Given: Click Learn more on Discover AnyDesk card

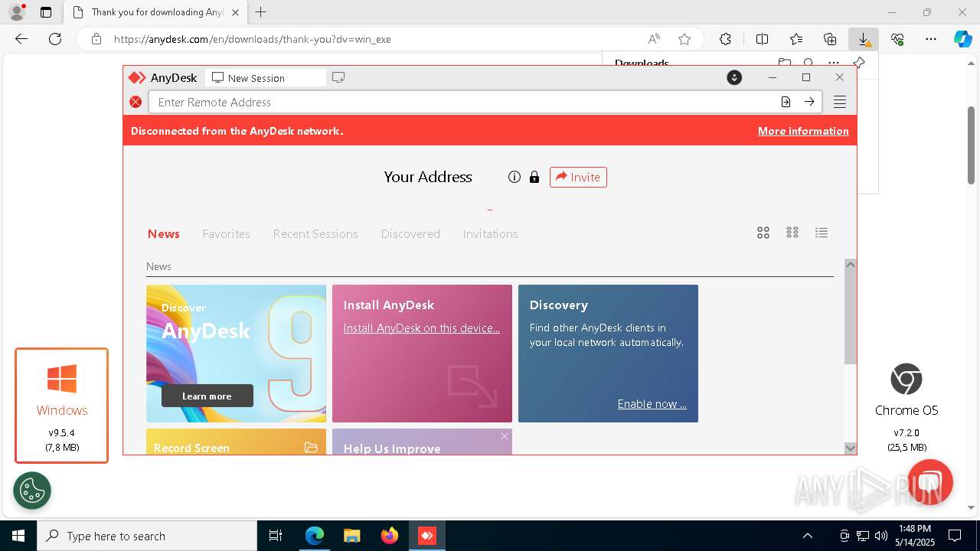Looking at the screenshot, I should 207,396.
